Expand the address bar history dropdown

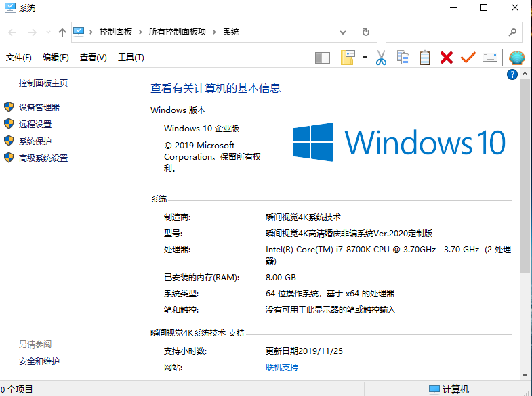coord(343,32)
